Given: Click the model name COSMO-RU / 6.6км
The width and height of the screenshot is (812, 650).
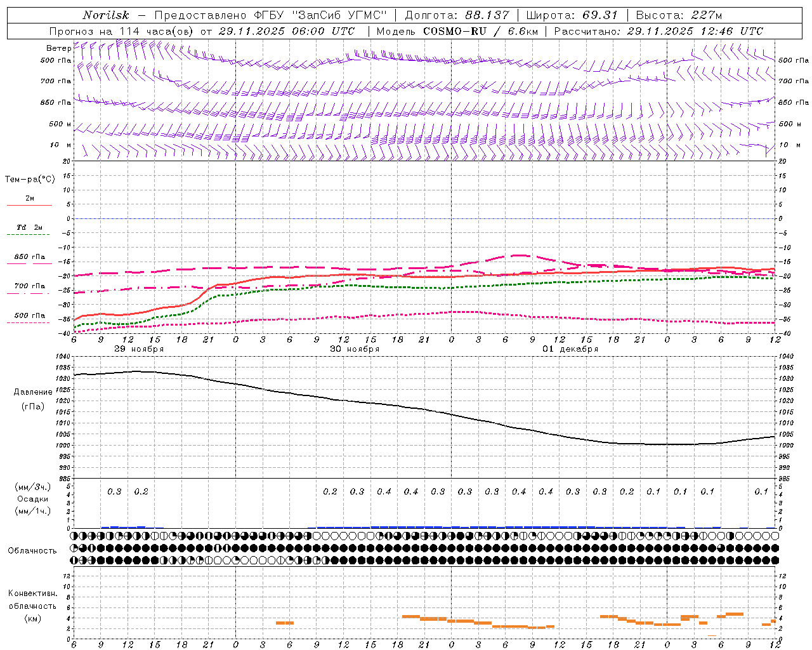Looking at the screenshot, I should [480, 31].
